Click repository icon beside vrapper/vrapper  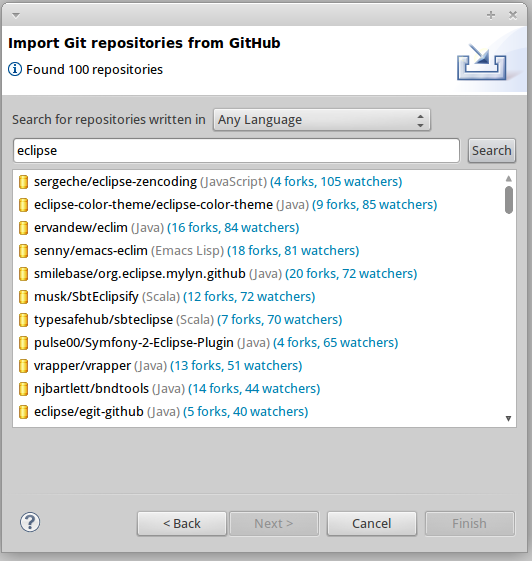tap(23, 366)
